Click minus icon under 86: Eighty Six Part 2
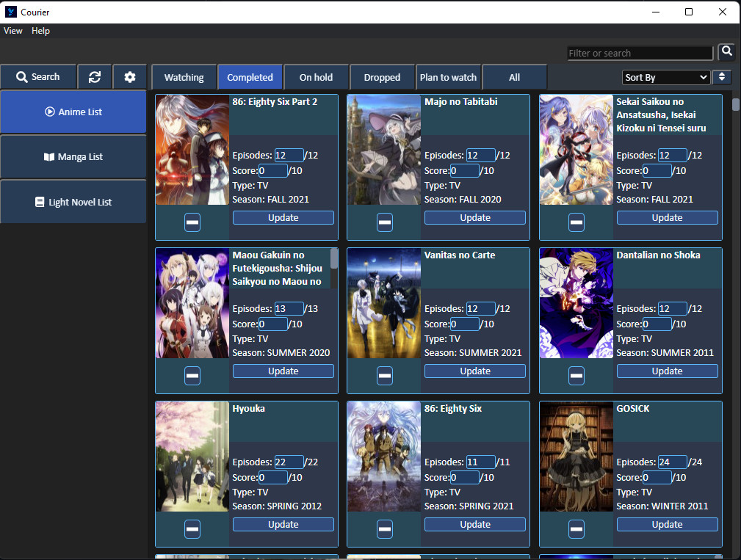 coord(192,222)
